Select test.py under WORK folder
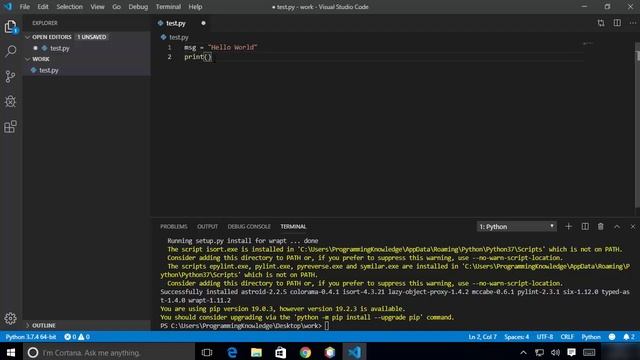The image size is (640, 360). pos(49,70)
